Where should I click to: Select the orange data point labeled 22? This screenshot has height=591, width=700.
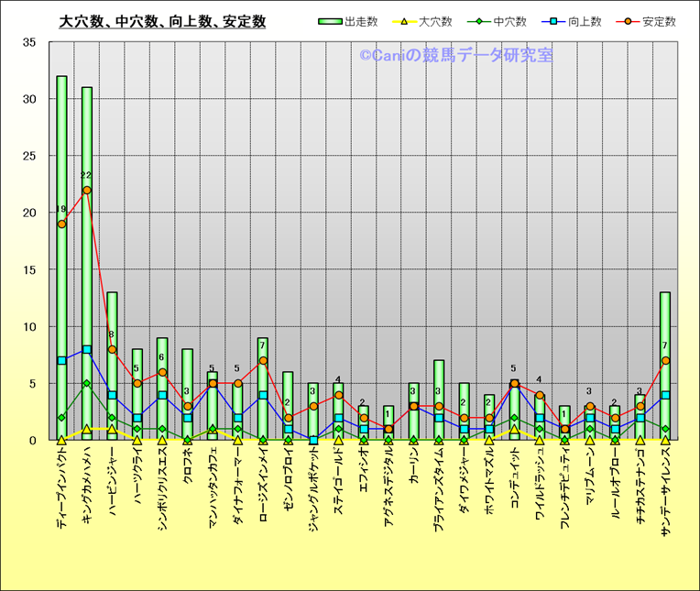point(87,191)
